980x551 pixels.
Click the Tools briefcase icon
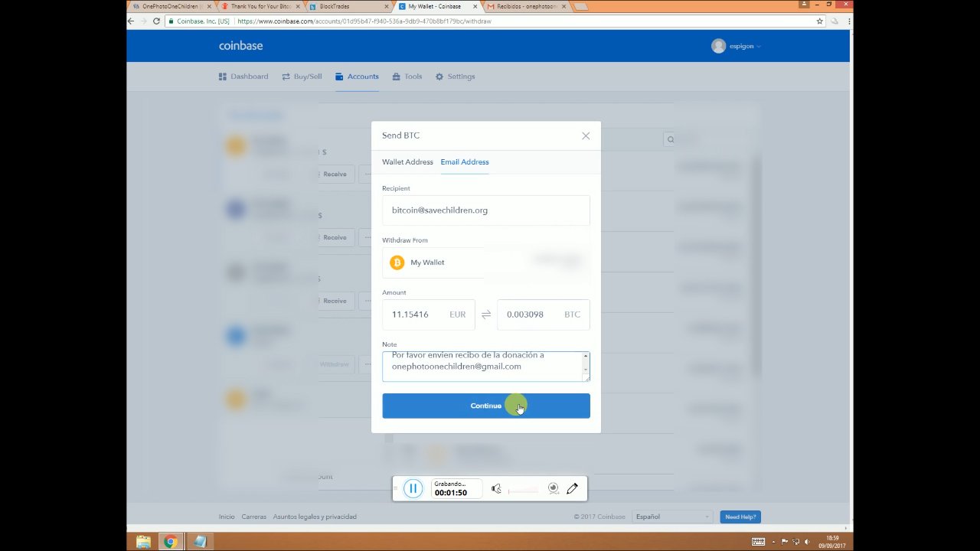point(397,77)
